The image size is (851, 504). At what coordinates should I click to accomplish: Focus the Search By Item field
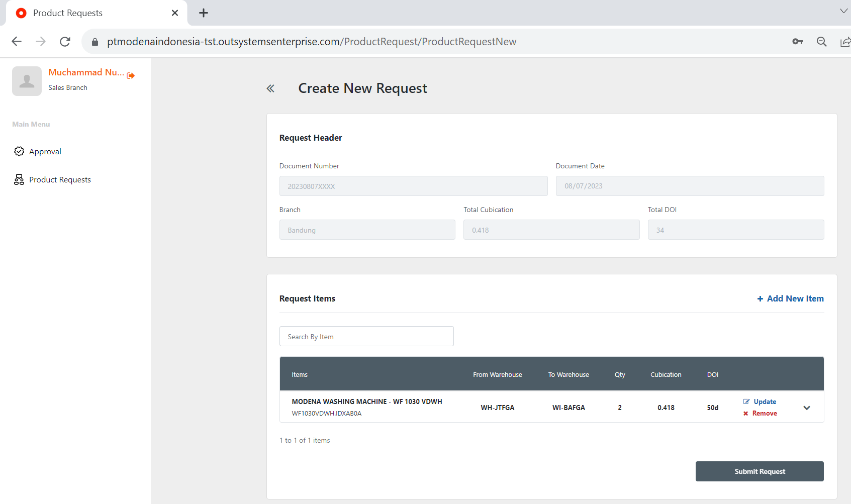point(366,336)
